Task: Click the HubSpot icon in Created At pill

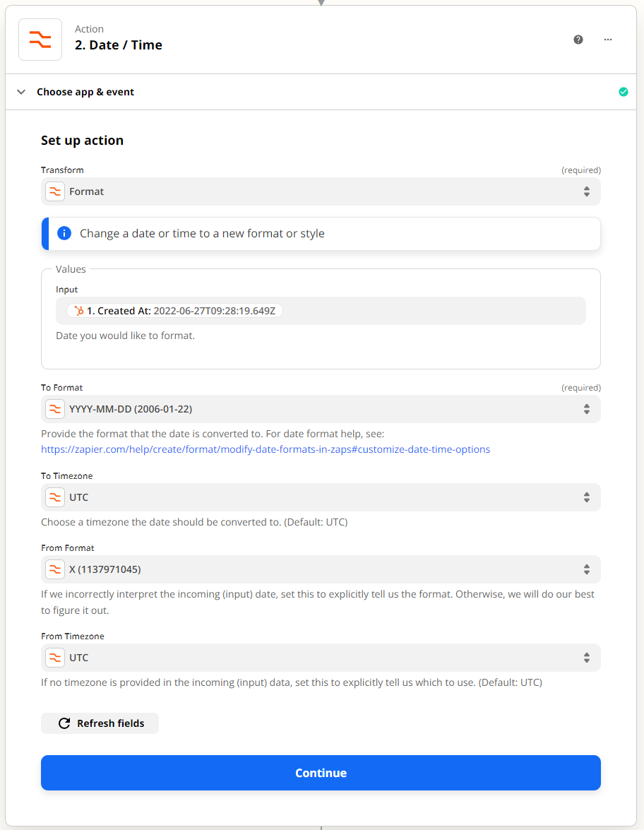Action: click(79, 311)
